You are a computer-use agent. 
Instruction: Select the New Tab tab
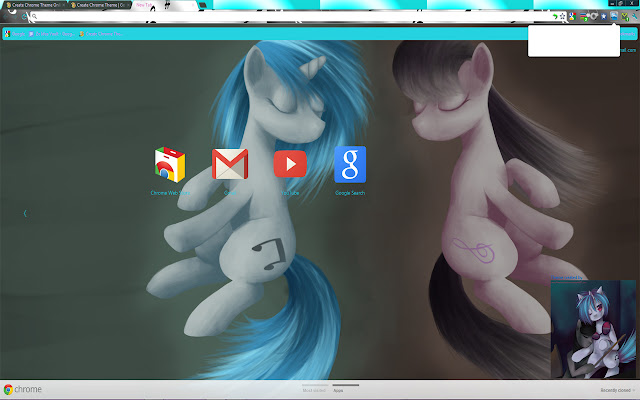(164, 5)
